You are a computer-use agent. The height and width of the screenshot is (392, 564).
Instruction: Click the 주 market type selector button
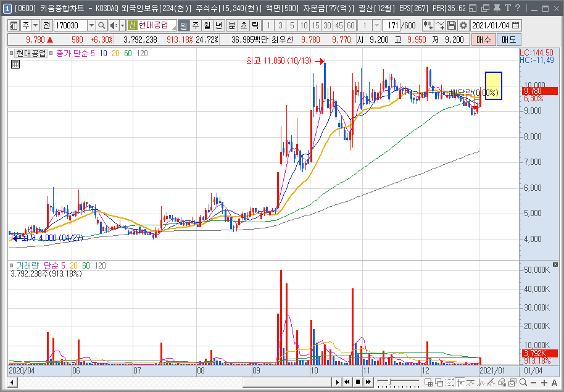26,25
